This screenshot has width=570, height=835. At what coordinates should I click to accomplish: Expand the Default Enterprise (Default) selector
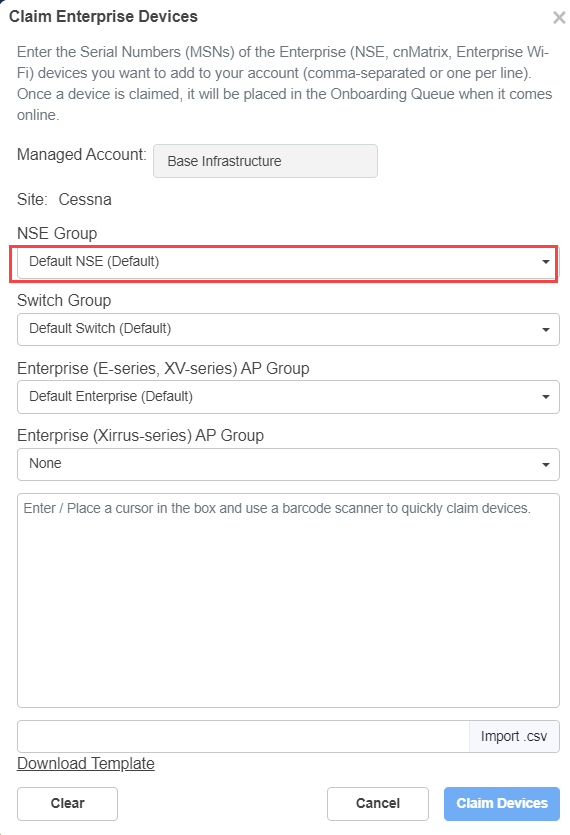click(x=288, y=397)
